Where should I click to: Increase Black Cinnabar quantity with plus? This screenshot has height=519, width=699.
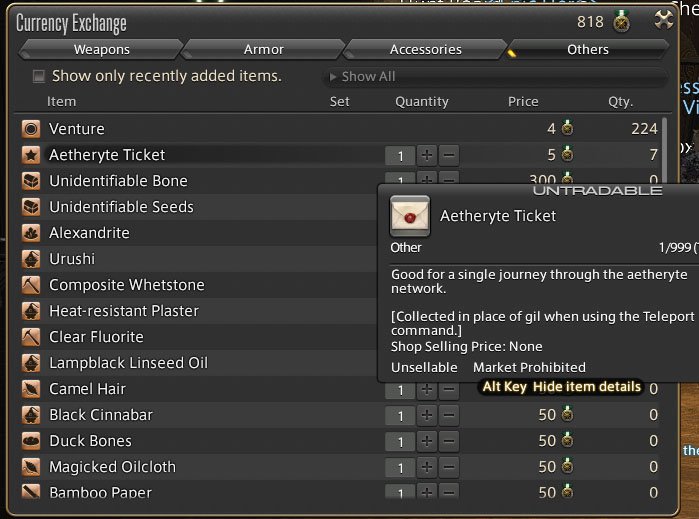[x=427, y=415]
